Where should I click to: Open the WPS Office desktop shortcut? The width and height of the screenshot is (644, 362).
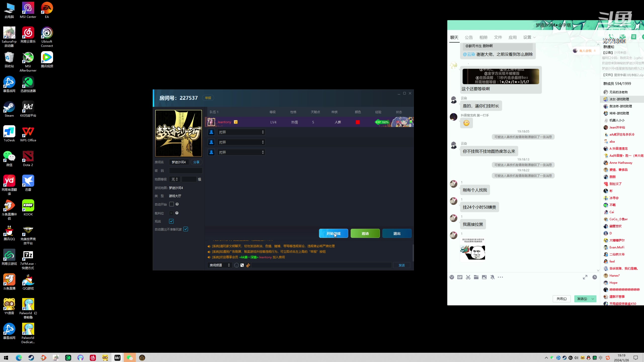pyautogui.click(x=28, y=134)
